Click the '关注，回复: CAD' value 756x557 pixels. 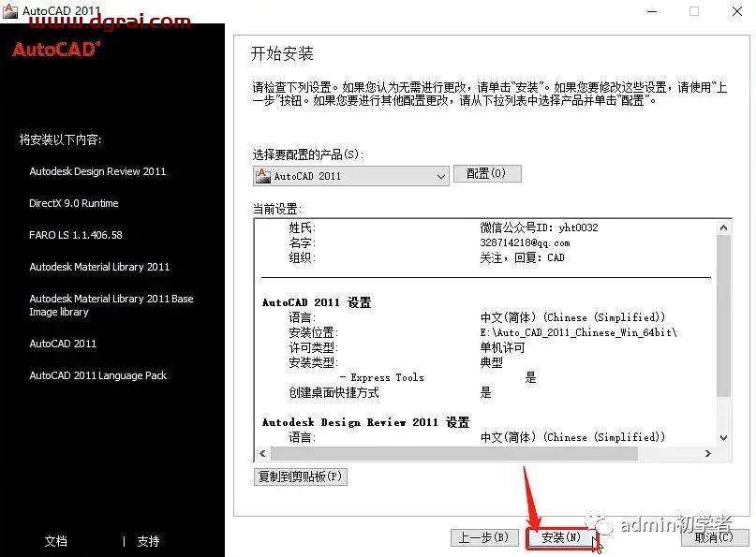522,257
